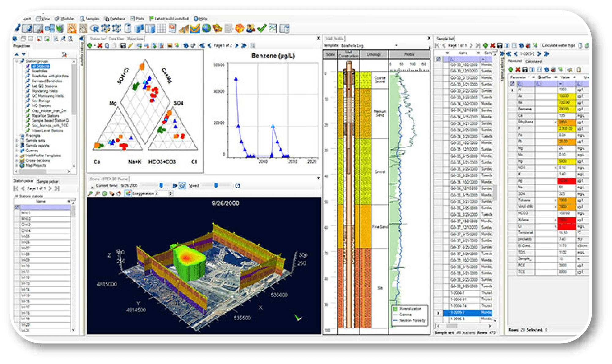
Task: Toggle filter checkbox in Parameter table header
Action: tap(512, 83)
